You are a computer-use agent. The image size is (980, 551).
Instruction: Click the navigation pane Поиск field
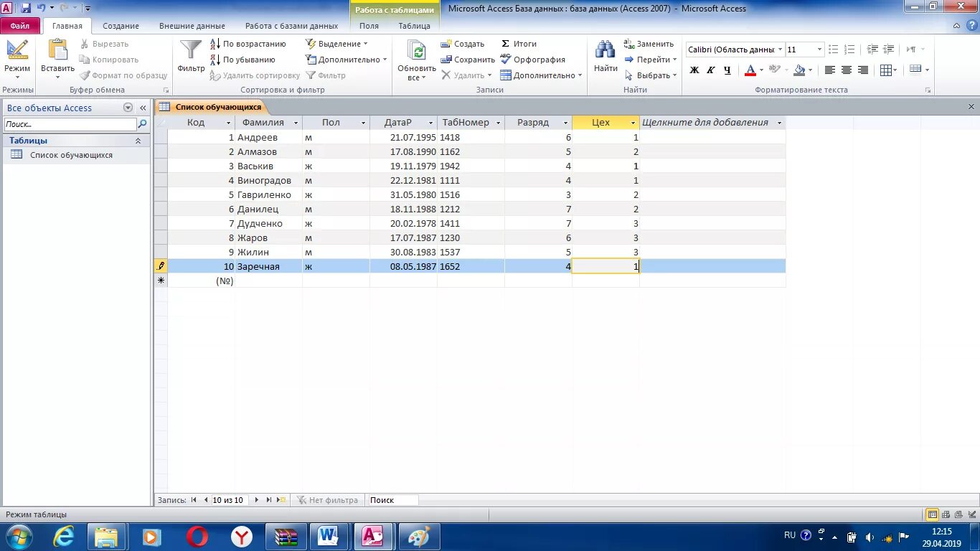point(70,124)
